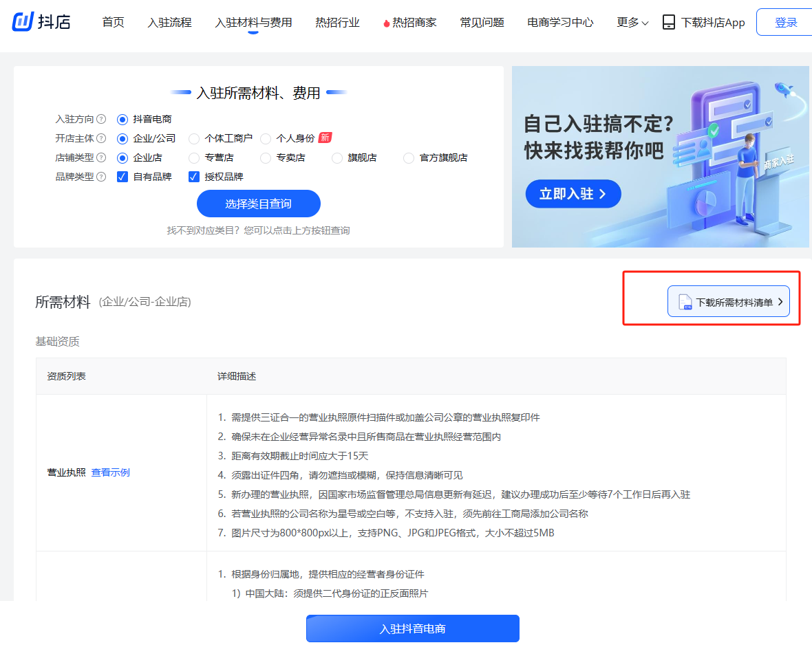The image size is (812, 645).
Task: Open the 电商学习中心 nav item
Action: [560, 22]
